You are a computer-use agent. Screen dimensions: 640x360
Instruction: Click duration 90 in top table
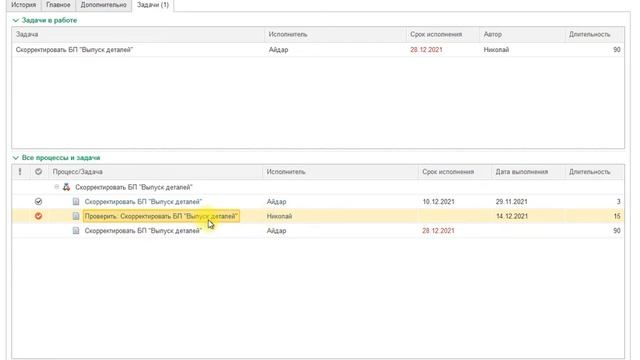coord(617,50)
